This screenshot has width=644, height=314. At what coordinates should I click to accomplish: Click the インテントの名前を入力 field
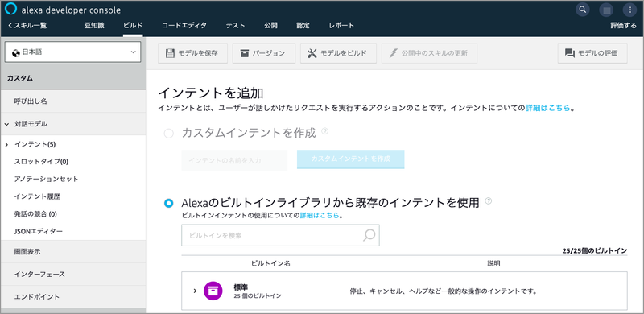click(234, 160)
